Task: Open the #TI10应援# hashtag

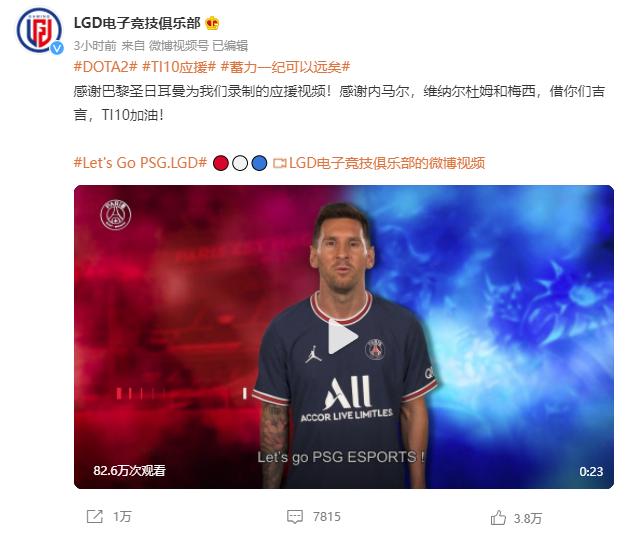Action: tap(179, 67)
